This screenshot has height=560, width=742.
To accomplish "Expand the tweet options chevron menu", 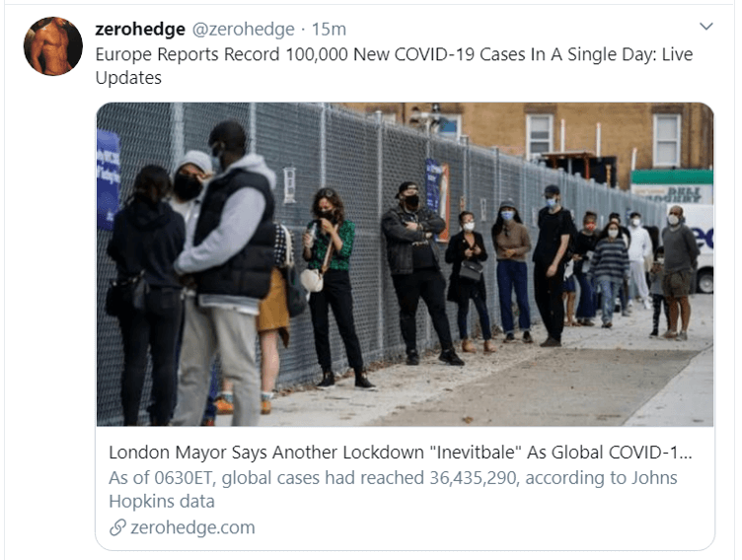I will (706, 26).
